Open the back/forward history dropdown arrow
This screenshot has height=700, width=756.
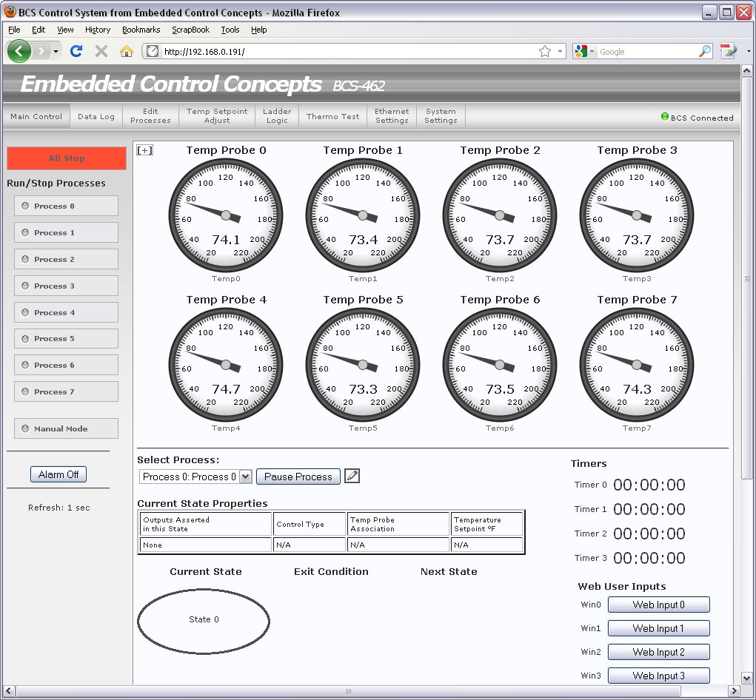[56, 51]
